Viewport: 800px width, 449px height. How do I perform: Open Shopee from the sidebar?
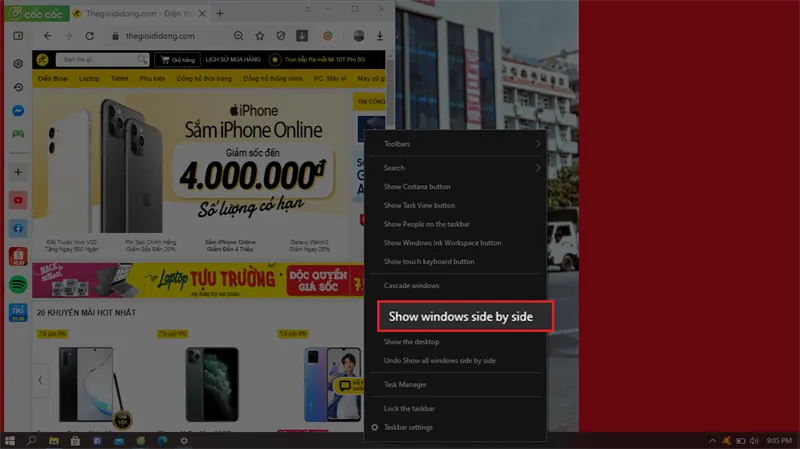[18, 257]
